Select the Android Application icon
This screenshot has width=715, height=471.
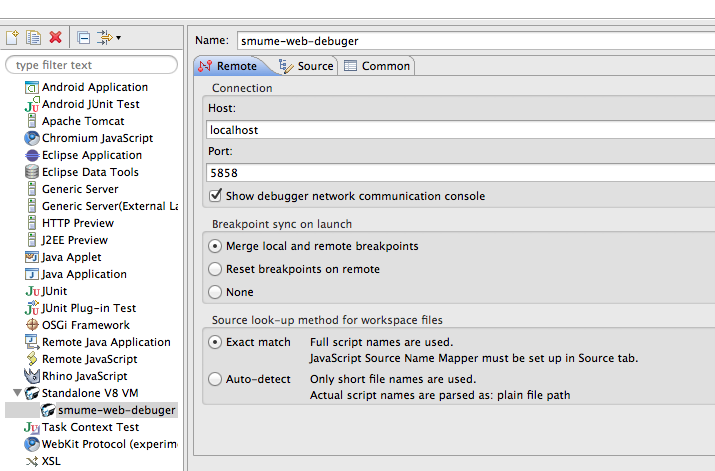coord(31,87)
